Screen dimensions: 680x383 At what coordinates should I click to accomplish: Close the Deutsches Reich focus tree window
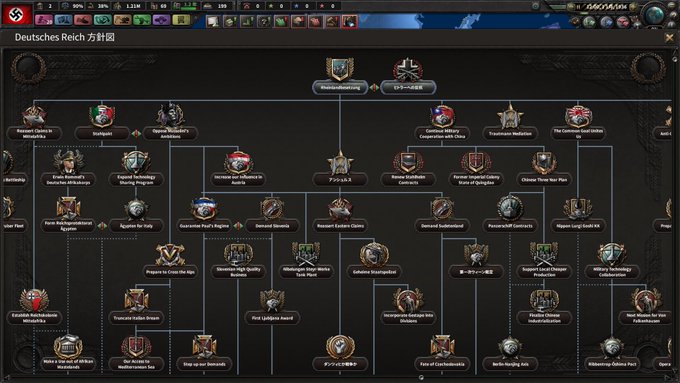coord(670,38)
